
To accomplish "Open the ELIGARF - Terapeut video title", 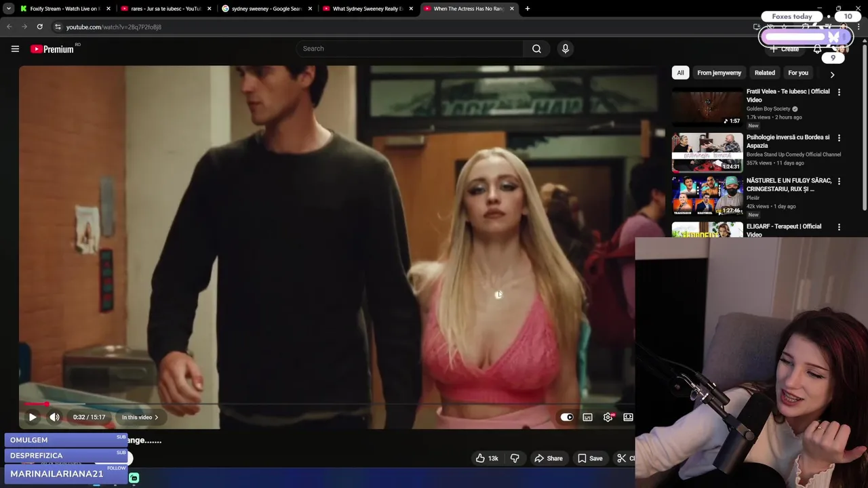I will (784, 230).
